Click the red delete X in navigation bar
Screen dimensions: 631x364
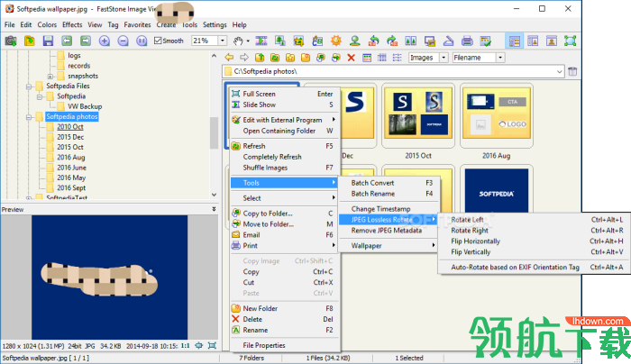tap(351, 58)
